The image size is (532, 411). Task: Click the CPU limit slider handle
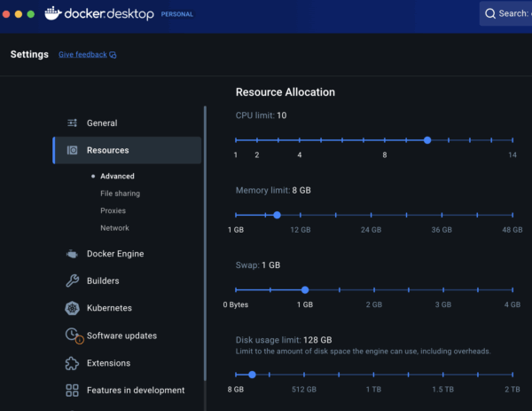pos(427,140)
